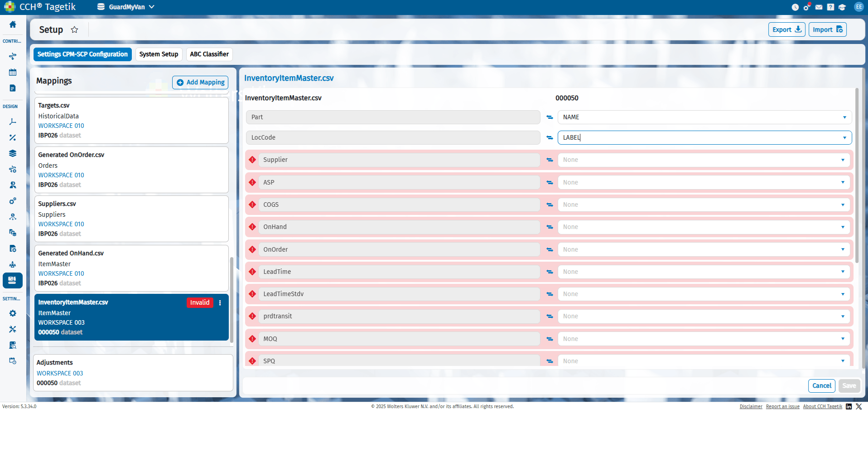
Task: Switch to the System Setup tab
Action: coord(159,54)
